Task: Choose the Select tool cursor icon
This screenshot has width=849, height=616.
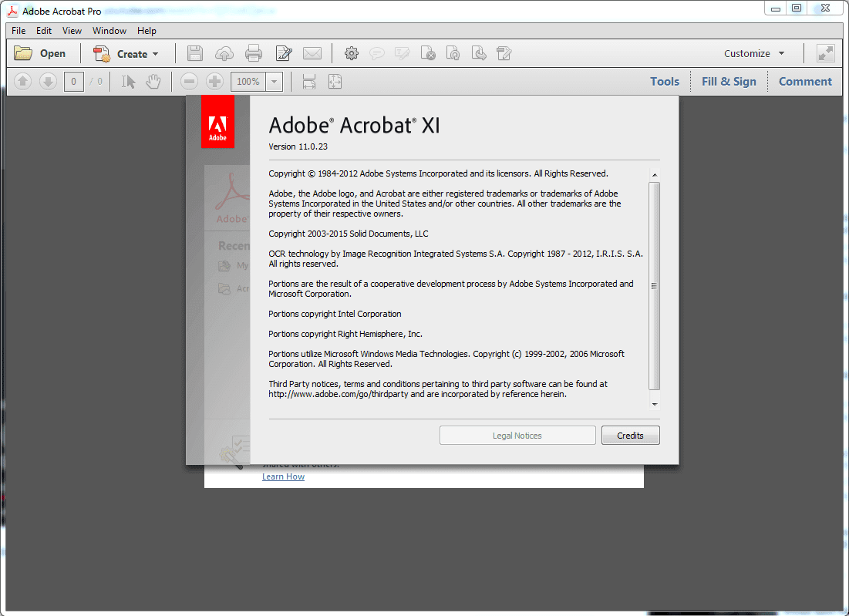Action: coord(128,82)
